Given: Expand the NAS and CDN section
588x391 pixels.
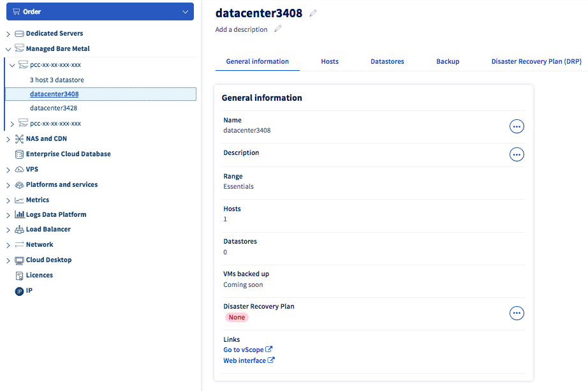Looking at the screenshot, I should tap(8, 139).
